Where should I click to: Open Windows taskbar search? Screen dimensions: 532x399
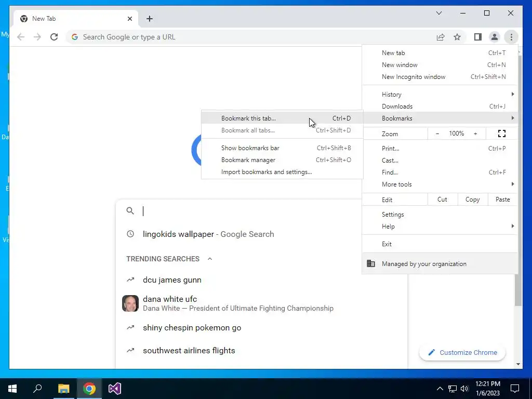point(37,389)
